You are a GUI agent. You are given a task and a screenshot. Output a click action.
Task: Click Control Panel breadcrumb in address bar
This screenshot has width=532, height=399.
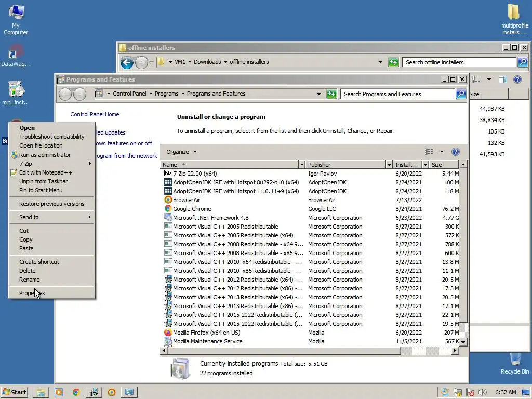(x=129, y=94)
